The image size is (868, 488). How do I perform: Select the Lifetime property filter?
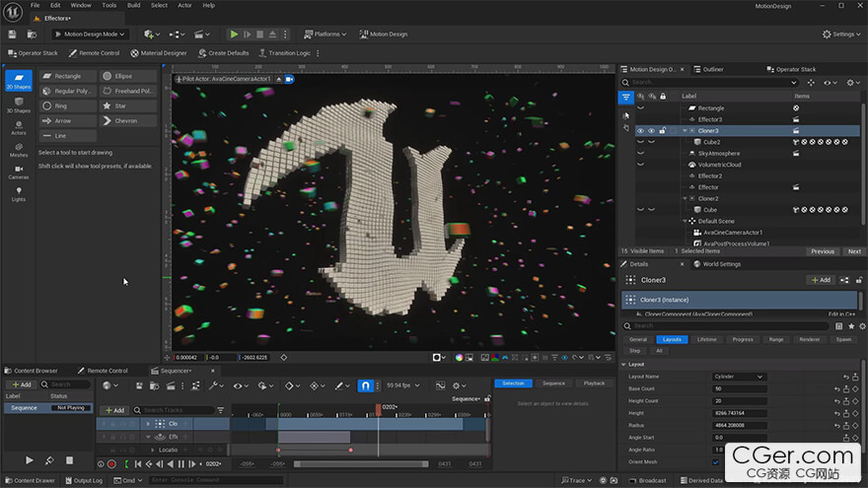[706, 340]
